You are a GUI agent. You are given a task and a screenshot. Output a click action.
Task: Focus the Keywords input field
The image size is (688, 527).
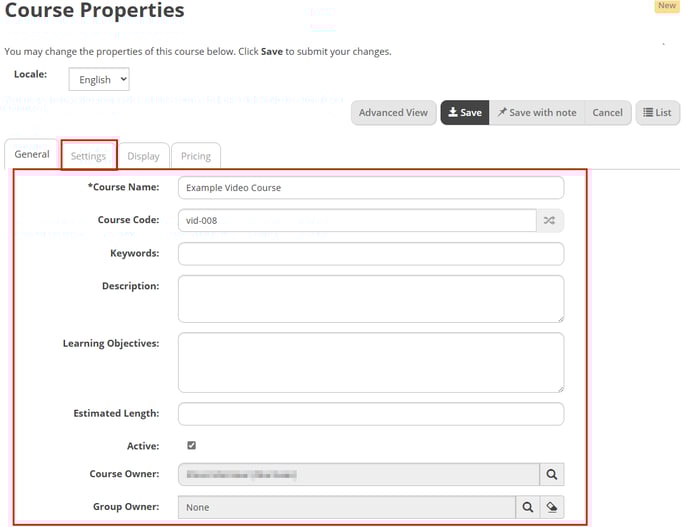click(370, 254)
